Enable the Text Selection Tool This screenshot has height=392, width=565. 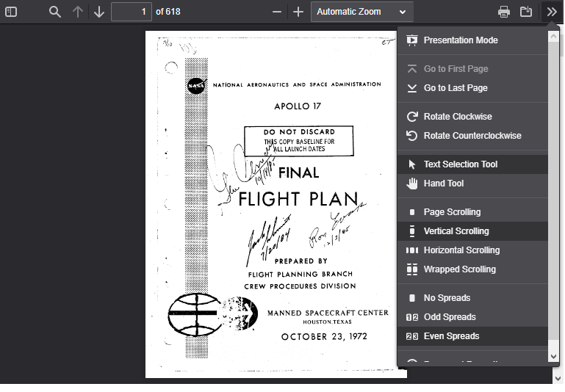coord(472,164)
